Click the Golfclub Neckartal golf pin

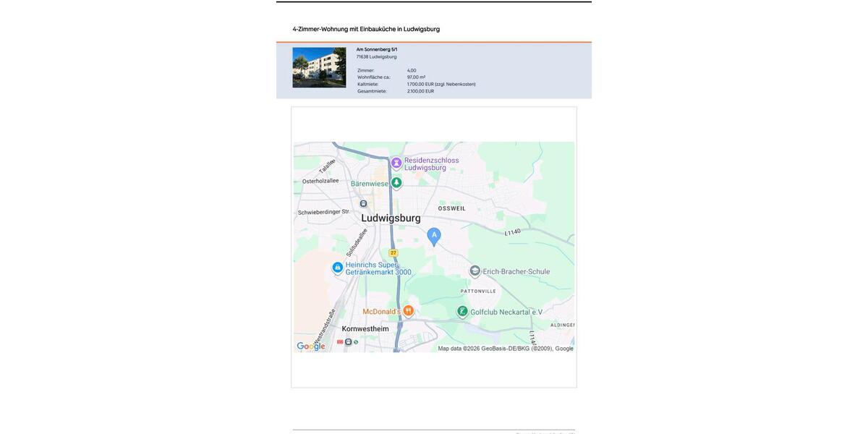pos(462,312)
